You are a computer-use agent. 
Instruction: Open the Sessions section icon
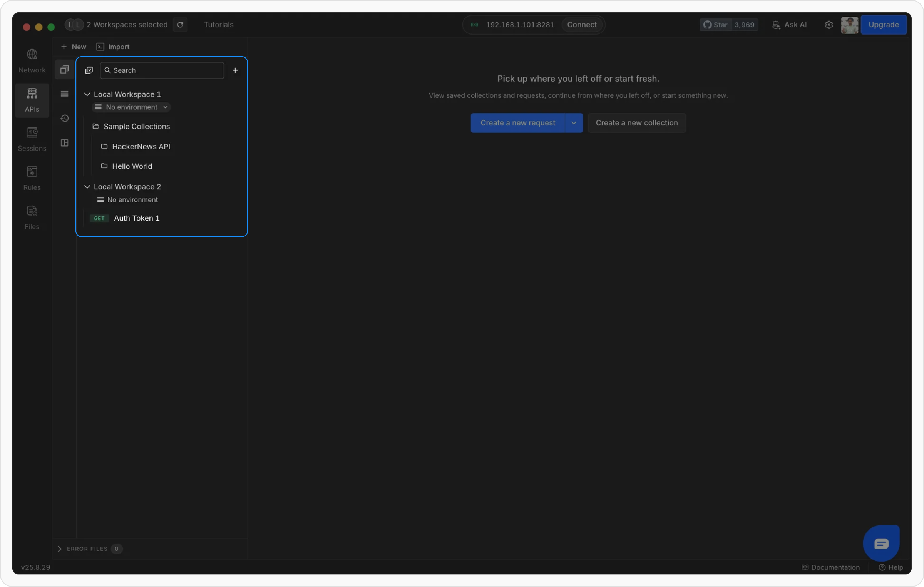(32, 133)
